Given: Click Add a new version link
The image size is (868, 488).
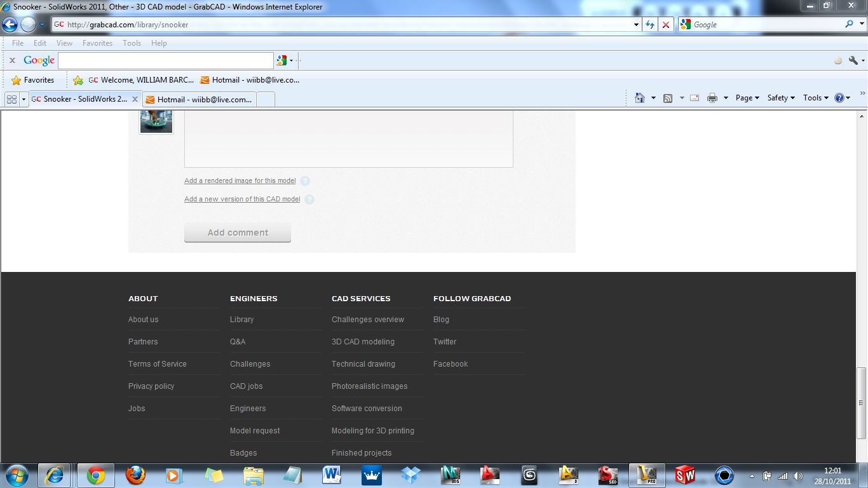Looking at the screenshot, I should point(242,200).
